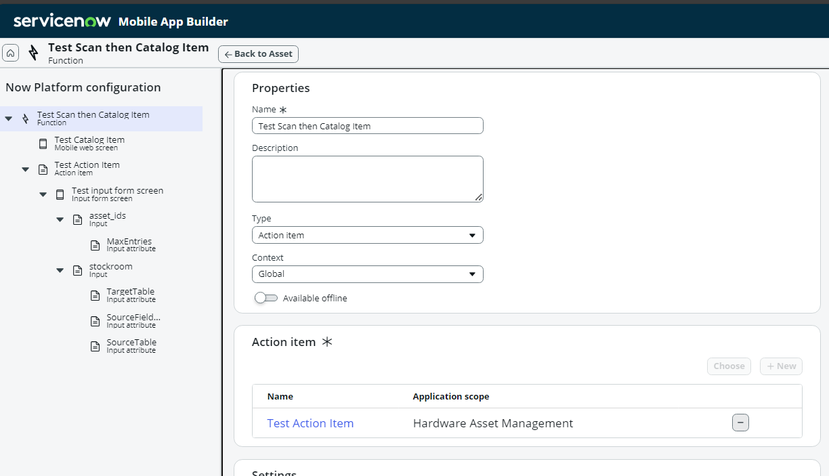Click document icon beside MaxEntries attribute

pos(95,245)
